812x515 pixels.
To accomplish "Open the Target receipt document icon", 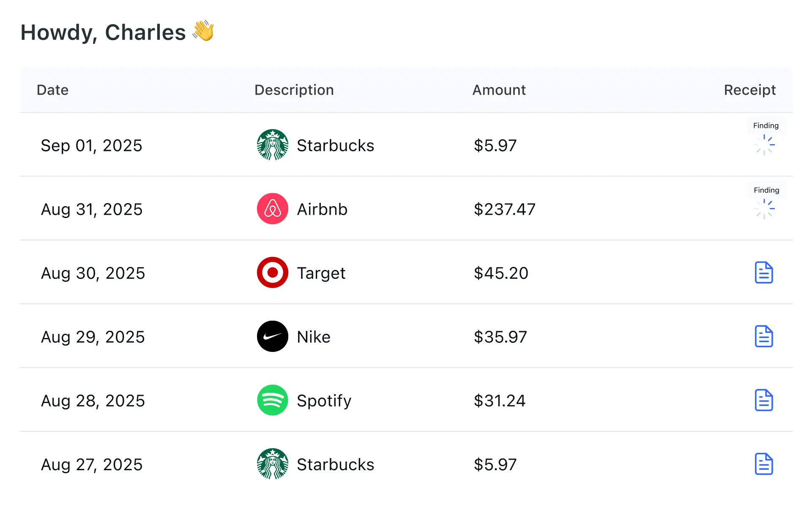I will tap(764, 272).
